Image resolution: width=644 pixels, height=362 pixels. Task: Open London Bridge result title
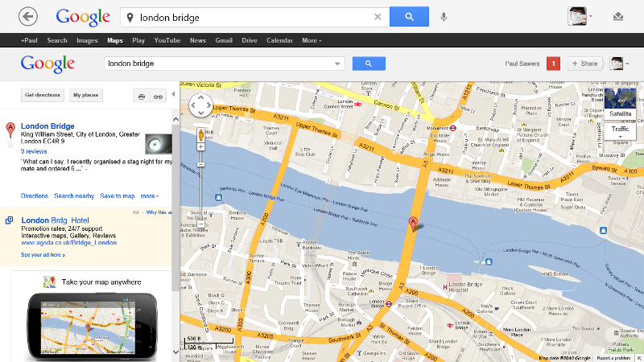[x=47, y=126]
